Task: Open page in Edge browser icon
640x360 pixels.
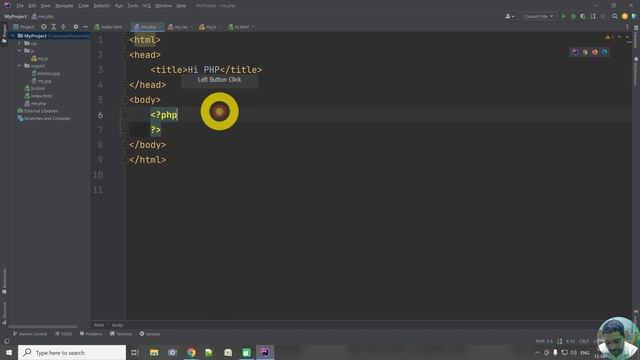Action: 605,52
